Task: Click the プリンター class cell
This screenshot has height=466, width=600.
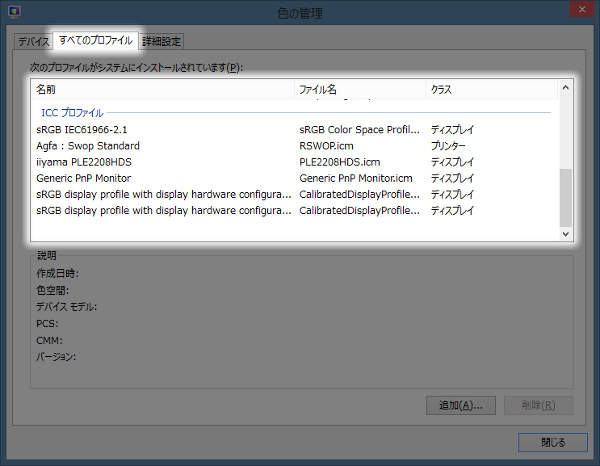Action: pos(448,146)
